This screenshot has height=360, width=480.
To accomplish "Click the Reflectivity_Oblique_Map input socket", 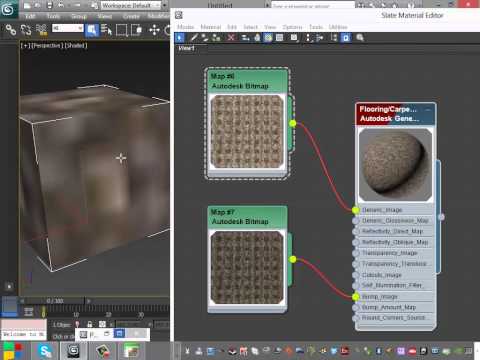I will point(356,242).
